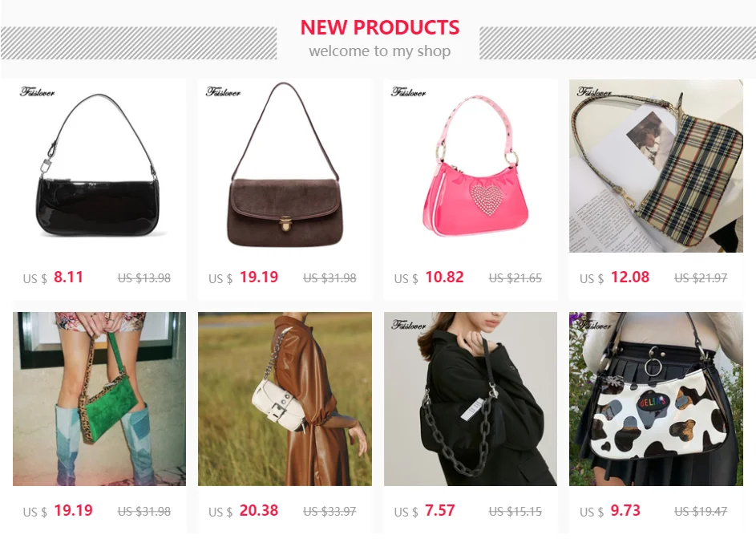The width and height of the screenshot is (756, 555).
Task: Click the US $10.82 sale price
Action: tap(429, 277)
